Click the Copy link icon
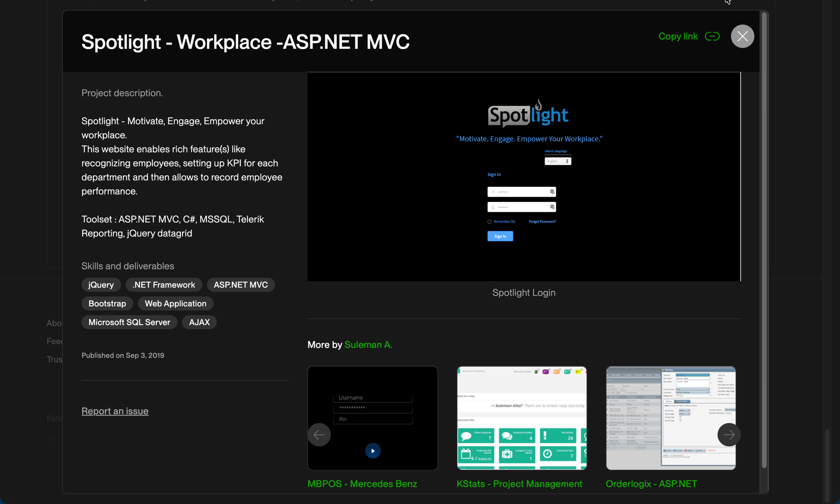 click(712, 36)
